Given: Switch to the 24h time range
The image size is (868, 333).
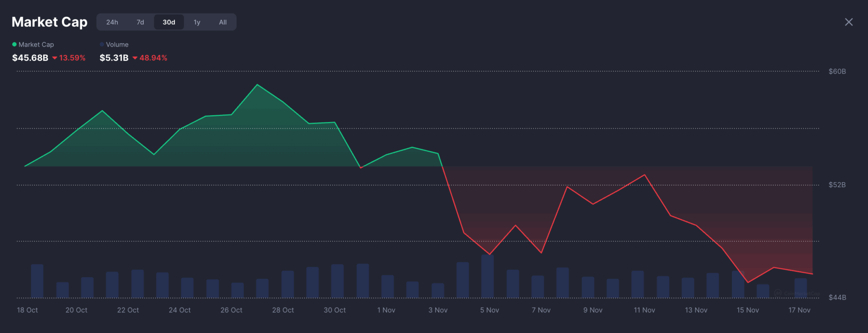Looking at the screenshot, I should [x=112, y=22].
